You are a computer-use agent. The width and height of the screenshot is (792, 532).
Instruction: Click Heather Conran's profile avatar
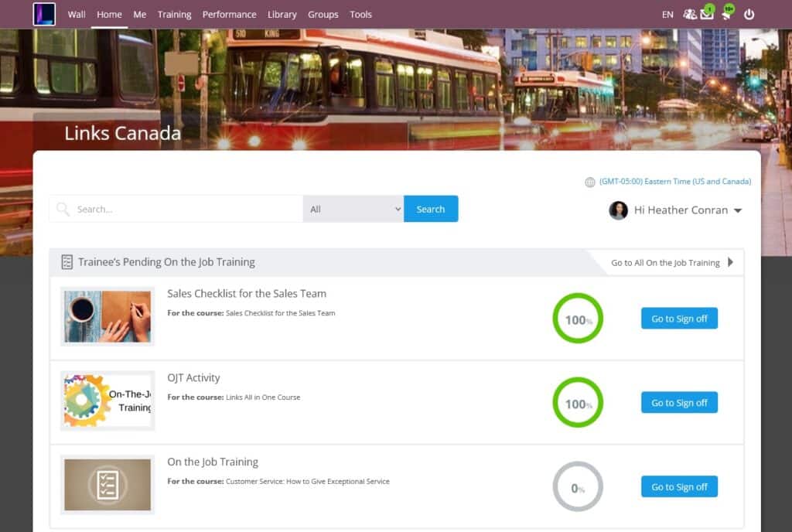(618, 210)
